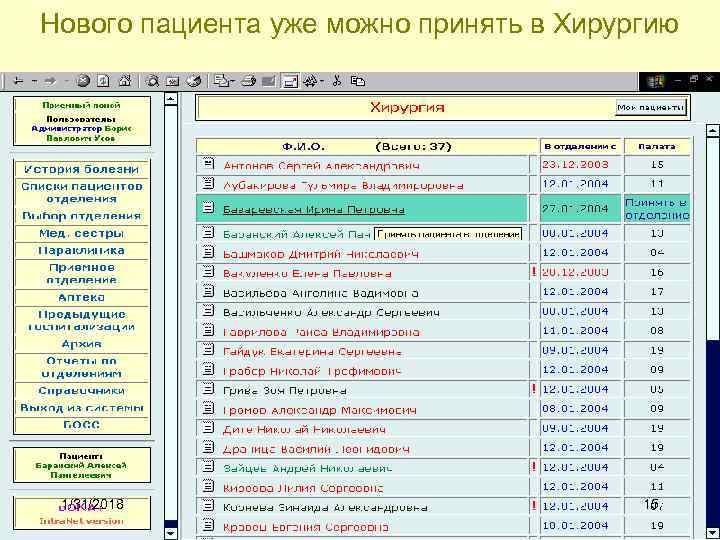The height and width of the screenshot is (540, 720).
Task: Open patient Башмаков Дмитрий Николаевич
Action: coord(321,254)
